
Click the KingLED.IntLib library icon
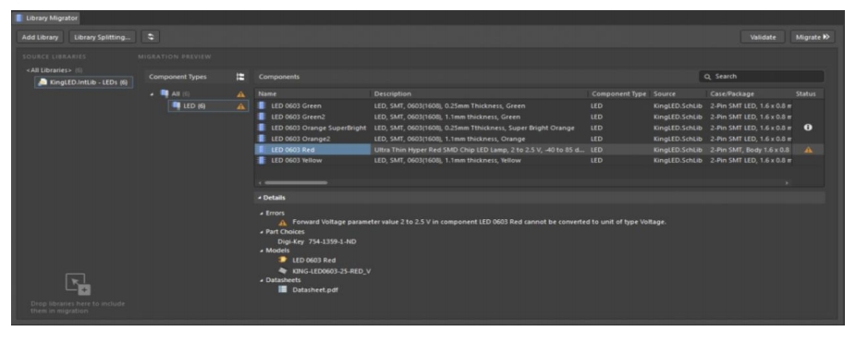[43, 82]
